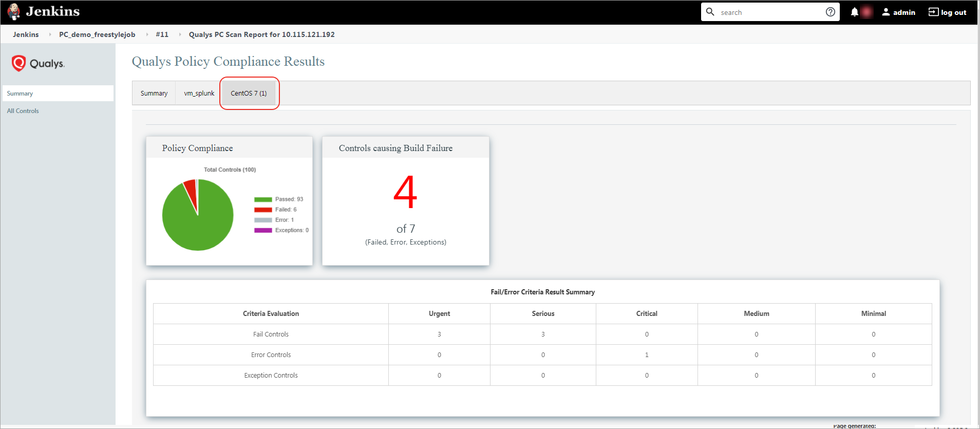Click the (Failed, Error, Exceptions) caption
980x429 pixels.
406,242
